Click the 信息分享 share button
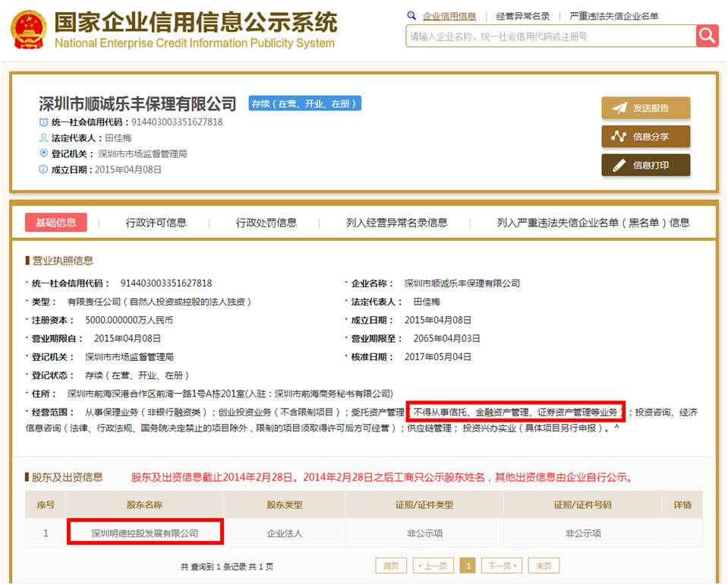728x585 pixels. (x=645, y=137)
